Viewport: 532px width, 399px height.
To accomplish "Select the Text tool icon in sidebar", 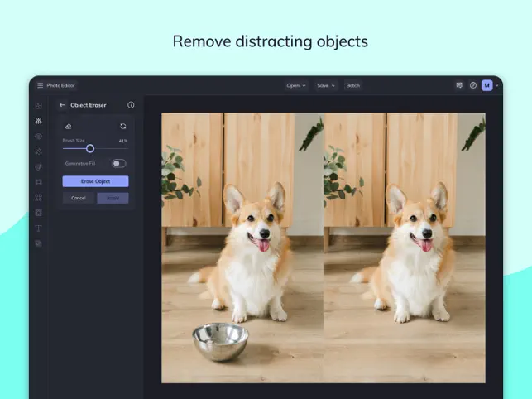I will pyautogui.click(x=39, y=228).
